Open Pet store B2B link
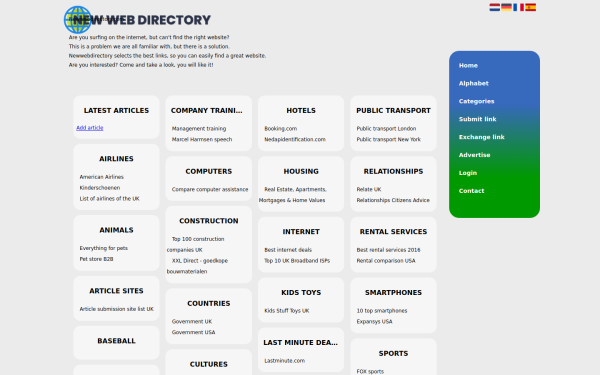 coord(96,259)
